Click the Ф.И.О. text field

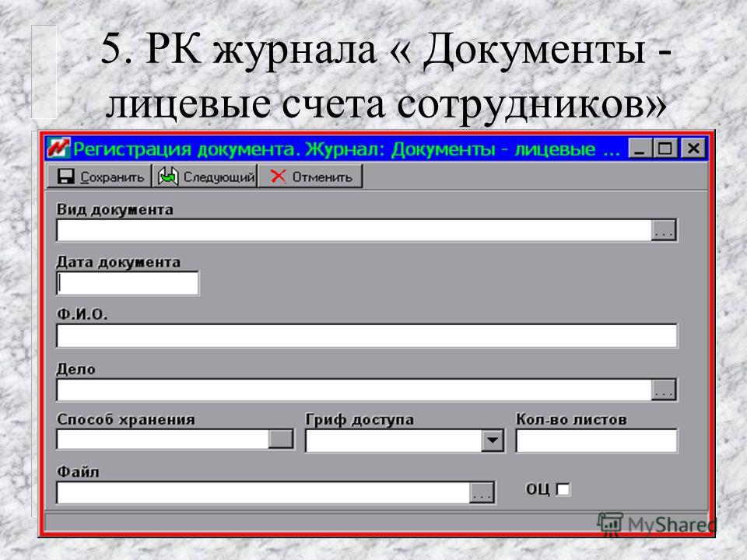point(366,336)
